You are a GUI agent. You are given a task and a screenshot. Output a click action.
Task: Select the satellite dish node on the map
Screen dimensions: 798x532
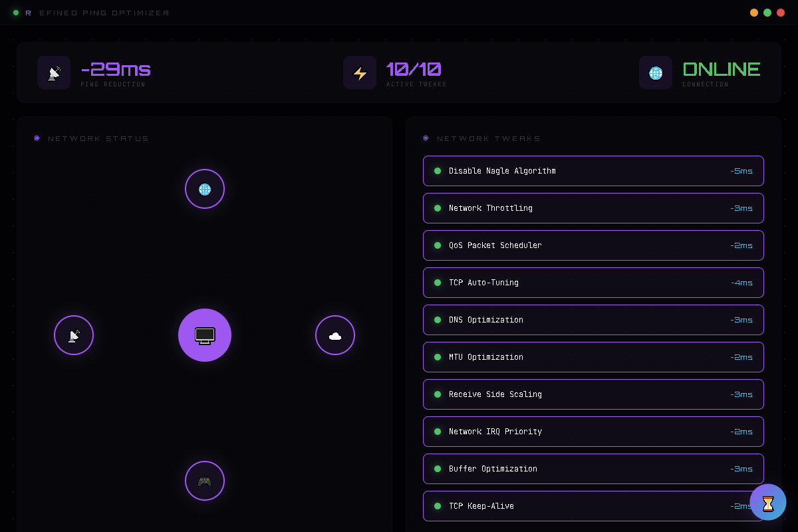[x=74, y=335]
